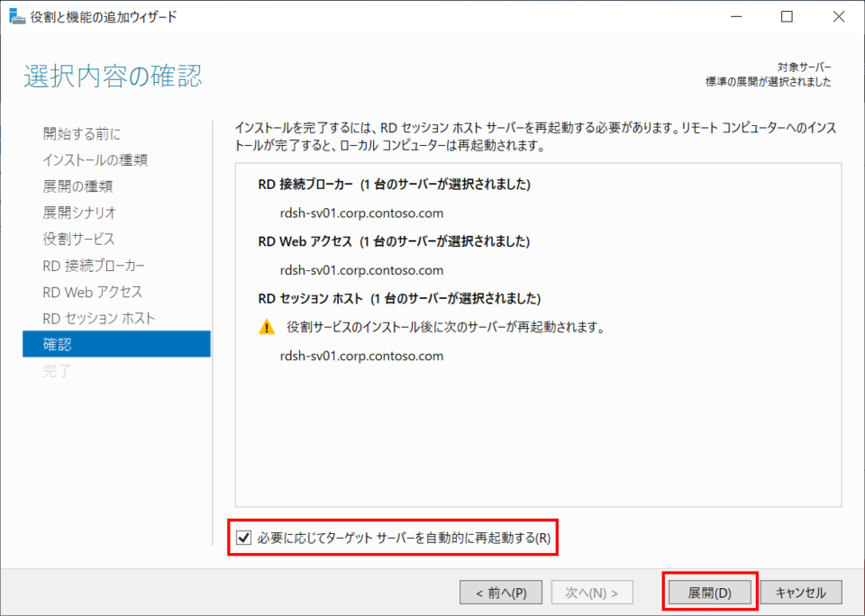This screenshot has height=616, width=865.
Task: Click server name under RD 接続ブローカー heading
Action: pos(362,213)
